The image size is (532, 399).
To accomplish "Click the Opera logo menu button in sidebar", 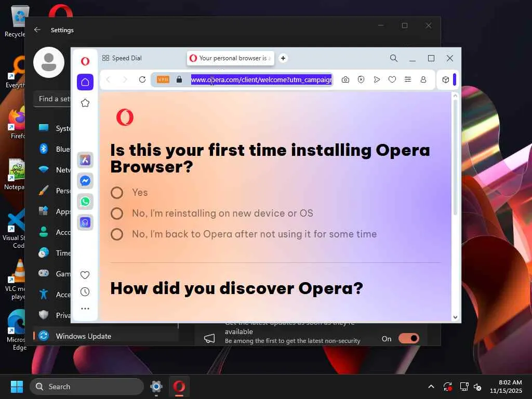I will (85, 61).
